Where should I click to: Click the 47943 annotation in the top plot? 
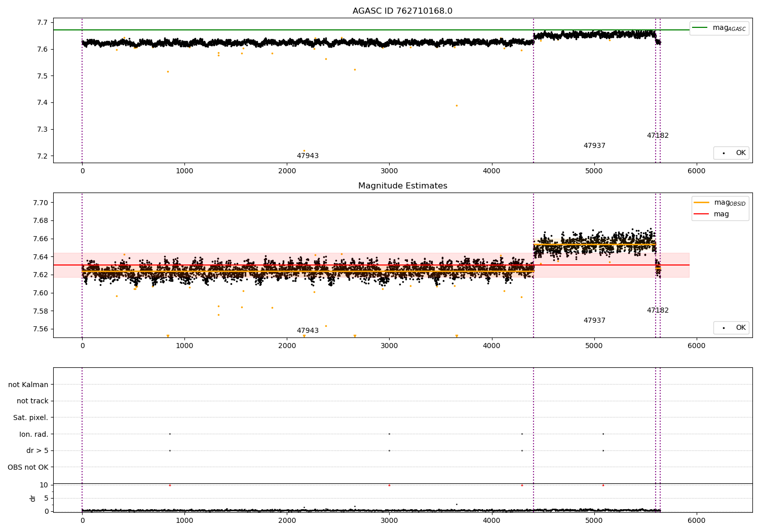point(308,156)
